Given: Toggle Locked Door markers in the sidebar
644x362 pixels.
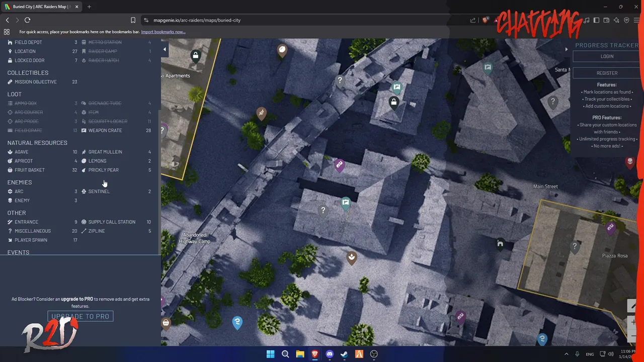Looking at the screenshot, I should [43, 60].
